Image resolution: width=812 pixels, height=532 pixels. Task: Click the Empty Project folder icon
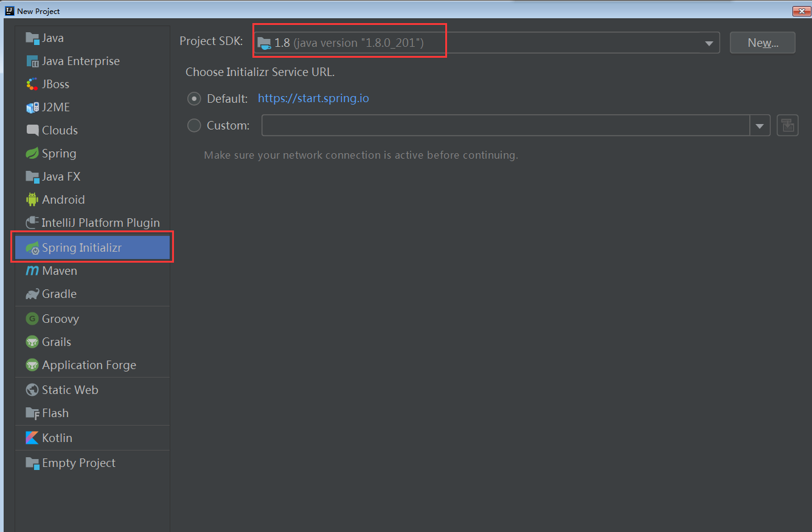[32, 463]
